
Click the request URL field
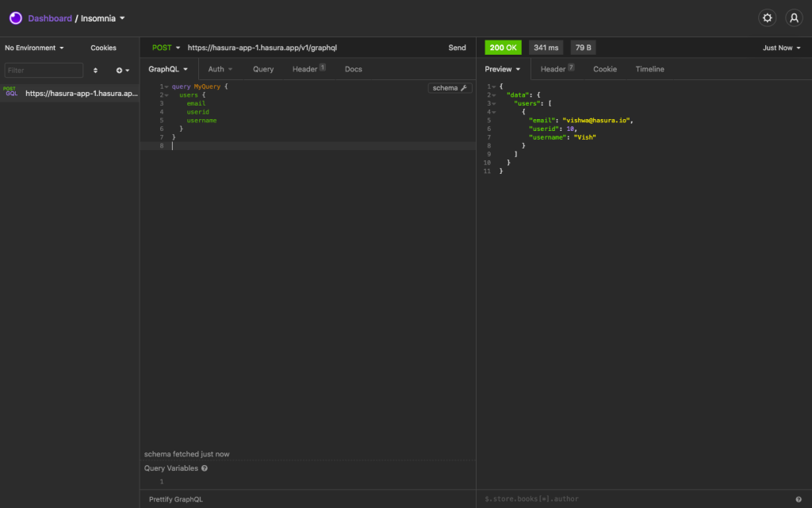[x=314, y=48]
